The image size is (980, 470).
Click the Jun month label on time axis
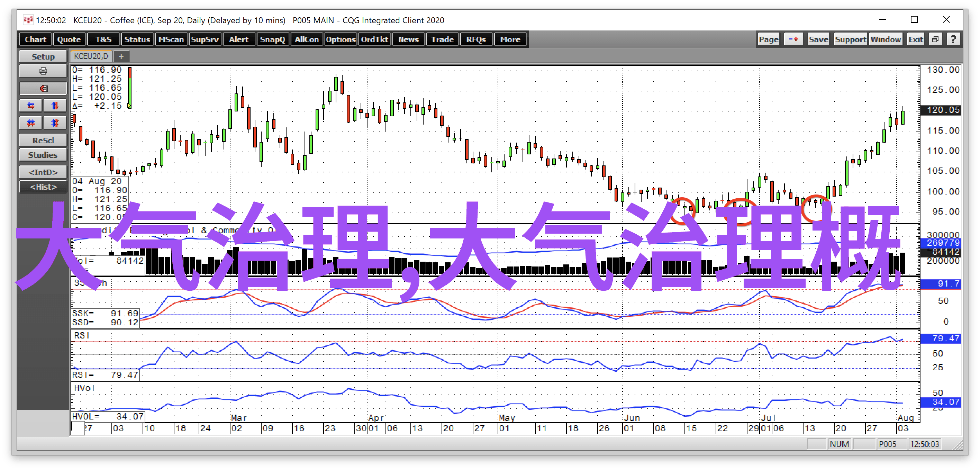click(632, 417)
